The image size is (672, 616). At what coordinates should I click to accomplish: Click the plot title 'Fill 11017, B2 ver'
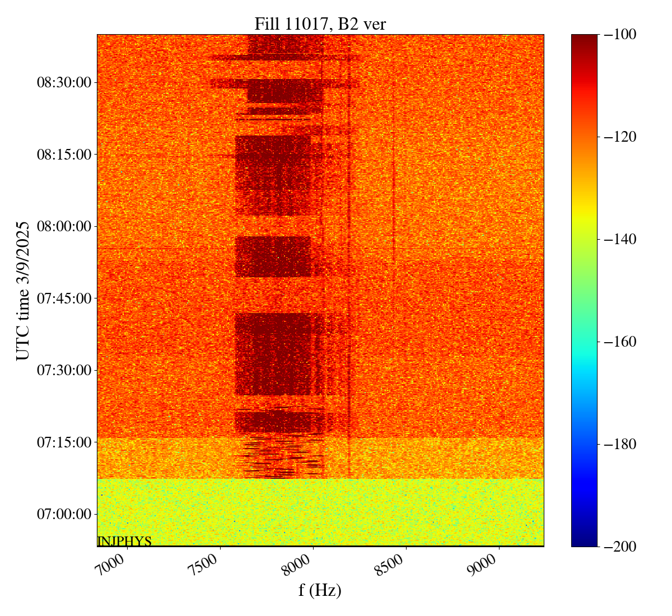(320, 24)
